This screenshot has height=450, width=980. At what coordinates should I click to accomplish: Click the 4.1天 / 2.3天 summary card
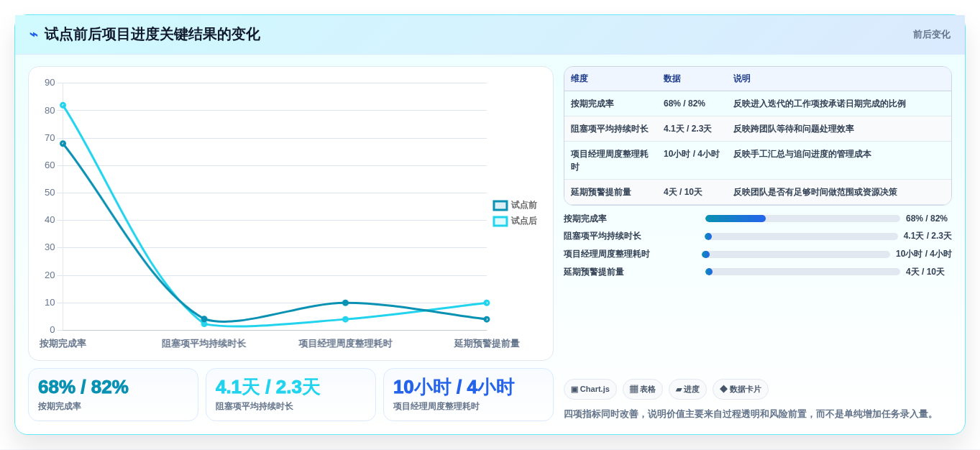tap(290, 395)
